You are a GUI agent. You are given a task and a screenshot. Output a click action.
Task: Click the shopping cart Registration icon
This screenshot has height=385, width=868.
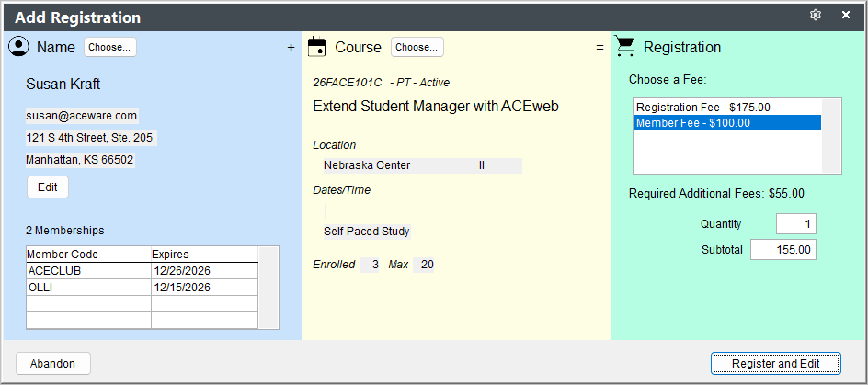coord(625,47)
